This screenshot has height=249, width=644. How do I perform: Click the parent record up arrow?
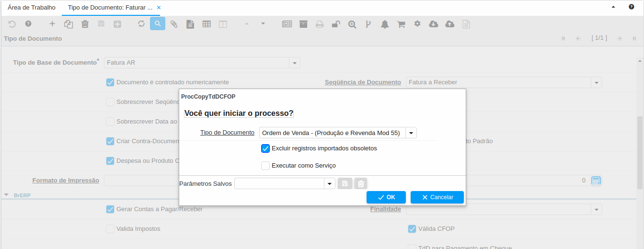[247, 23]
